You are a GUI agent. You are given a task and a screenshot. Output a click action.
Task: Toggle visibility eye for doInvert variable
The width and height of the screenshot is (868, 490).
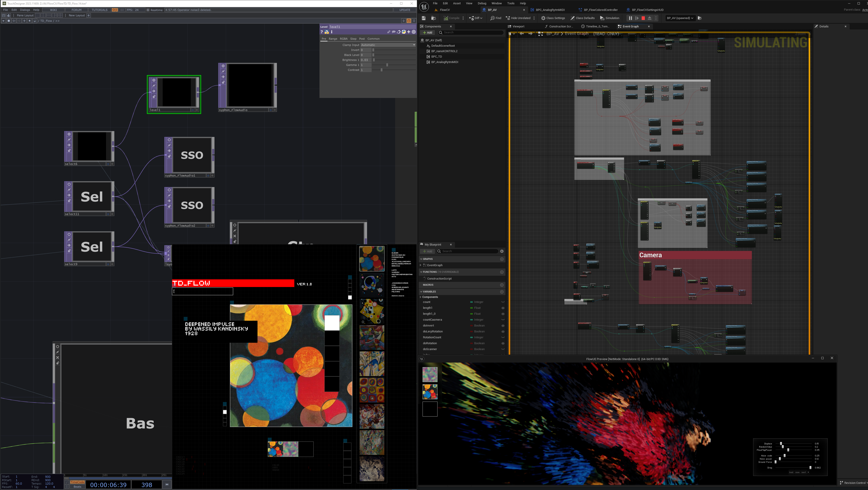point(503,326)
